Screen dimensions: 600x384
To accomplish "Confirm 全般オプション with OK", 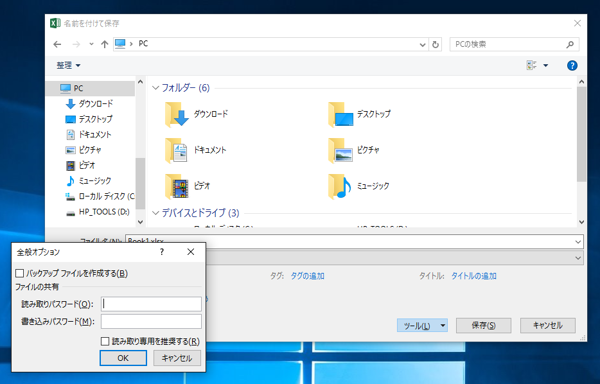I will [x=123, y=358].
